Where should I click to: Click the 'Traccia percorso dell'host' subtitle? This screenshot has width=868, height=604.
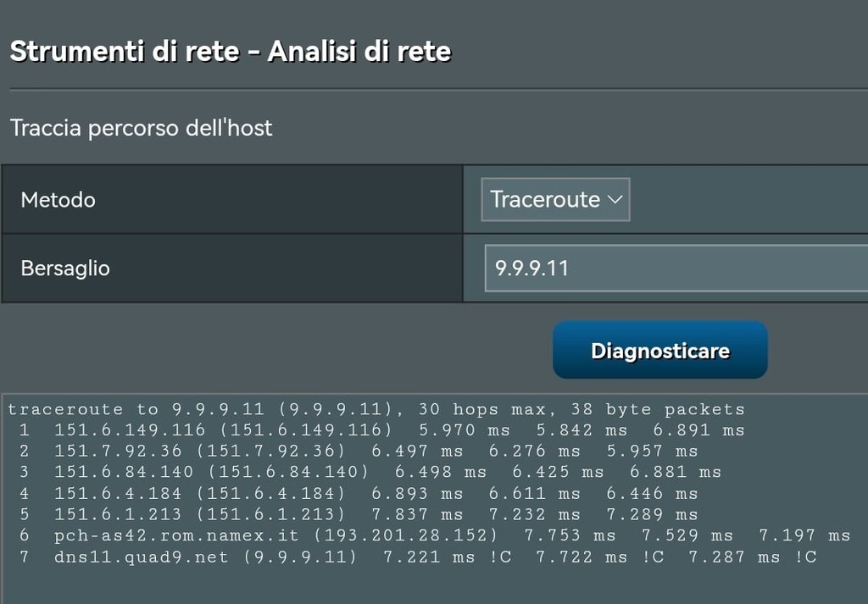click(141, 129)
